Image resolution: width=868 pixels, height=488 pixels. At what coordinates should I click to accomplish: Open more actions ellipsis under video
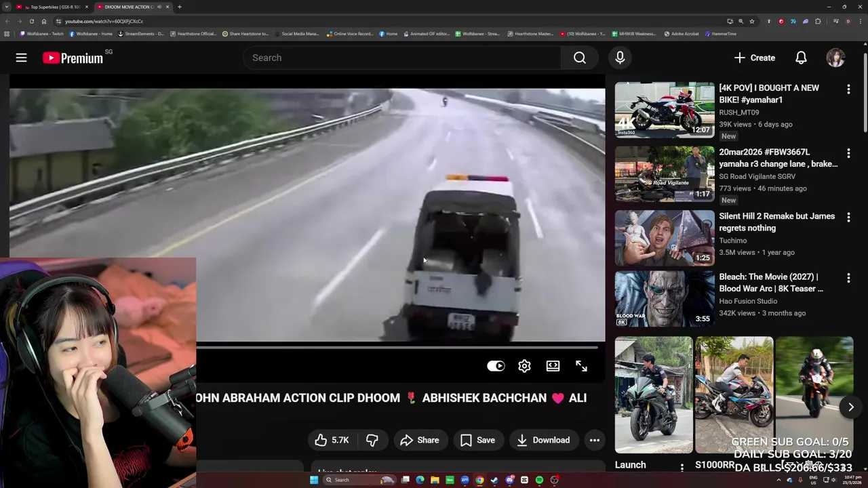[x=594, y=440]
